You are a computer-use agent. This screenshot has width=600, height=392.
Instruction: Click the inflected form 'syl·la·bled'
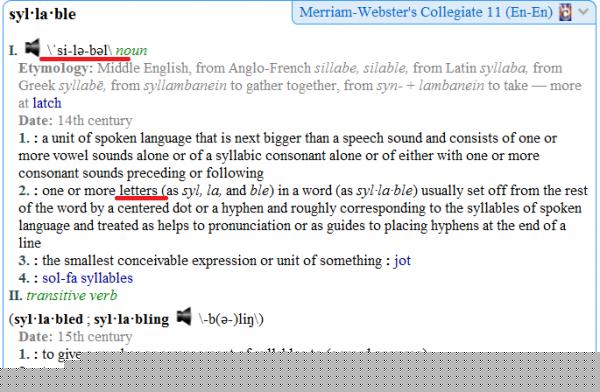(49, 320)
